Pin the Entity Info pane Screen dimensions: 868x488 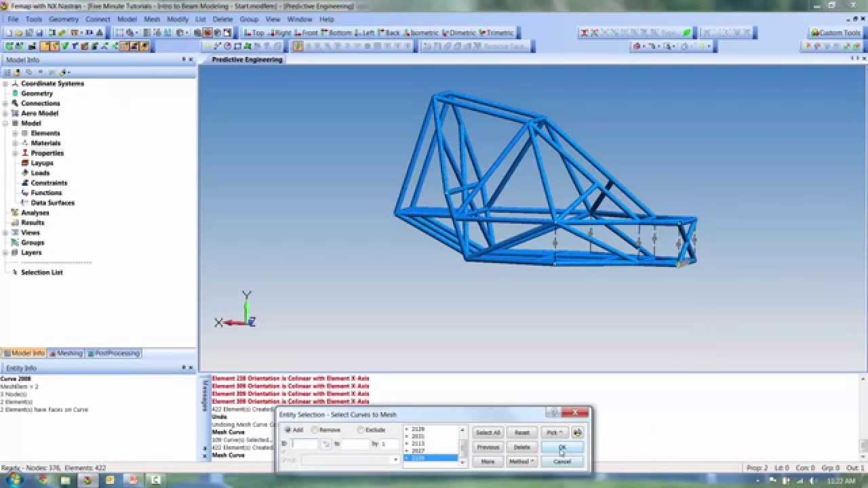tap(183, 367)
